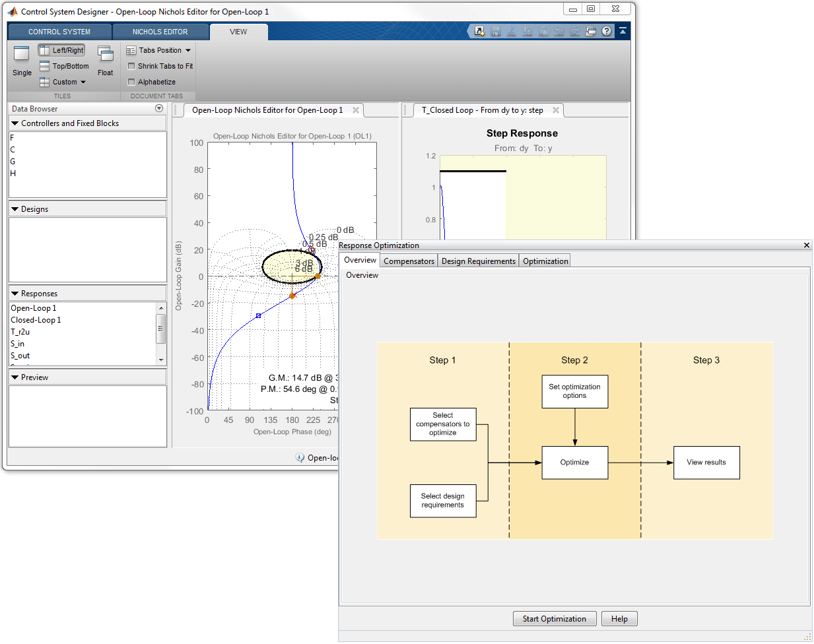
Task: Open the Data Browser options arrow
Action: click(x=159, y=108)
